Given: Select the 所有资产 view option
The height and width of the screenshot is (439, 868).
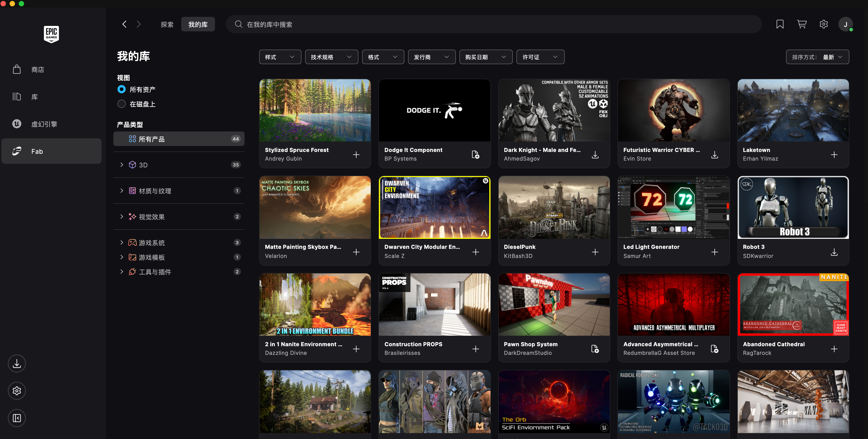Looking at the screenshot, I should [122, 90].
